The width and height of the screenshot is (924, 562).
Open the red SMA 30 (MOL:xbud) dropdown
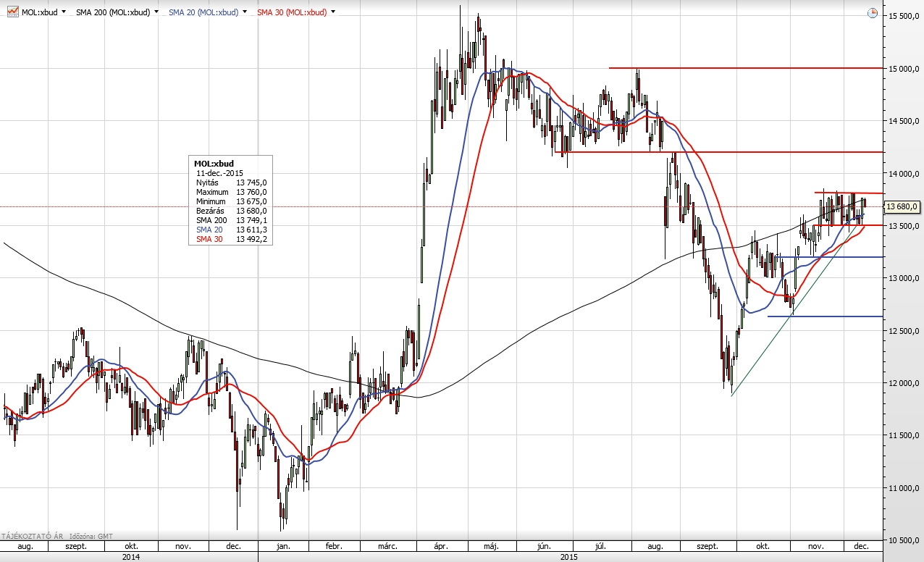pyautogui.click(x=333, y=13)
